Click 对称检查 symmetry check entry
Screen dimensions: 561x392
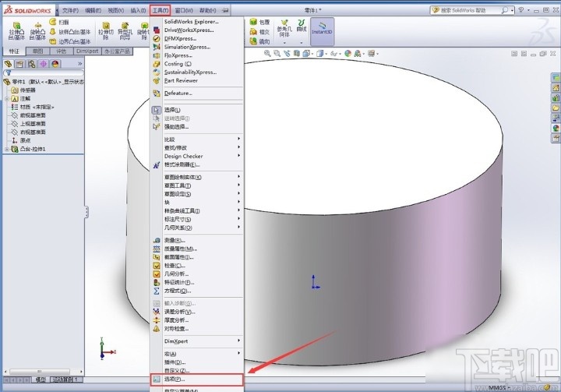pos(176,329)
